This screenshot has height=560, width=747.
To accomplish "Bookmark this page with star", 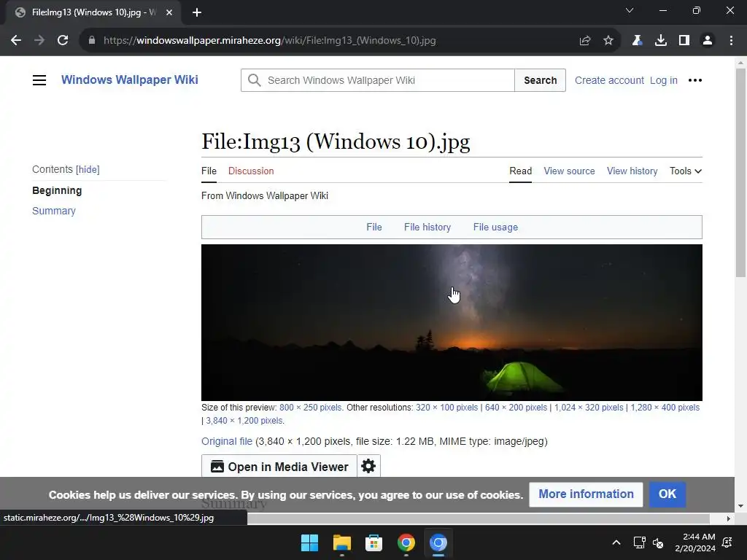I will [x=608, y=41].
